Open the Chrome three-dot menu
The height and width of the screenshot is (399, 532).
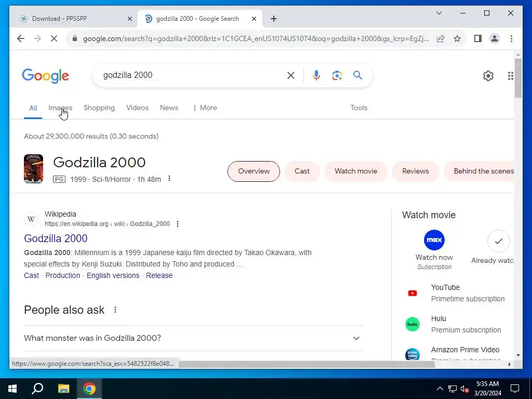pos(511,38)
